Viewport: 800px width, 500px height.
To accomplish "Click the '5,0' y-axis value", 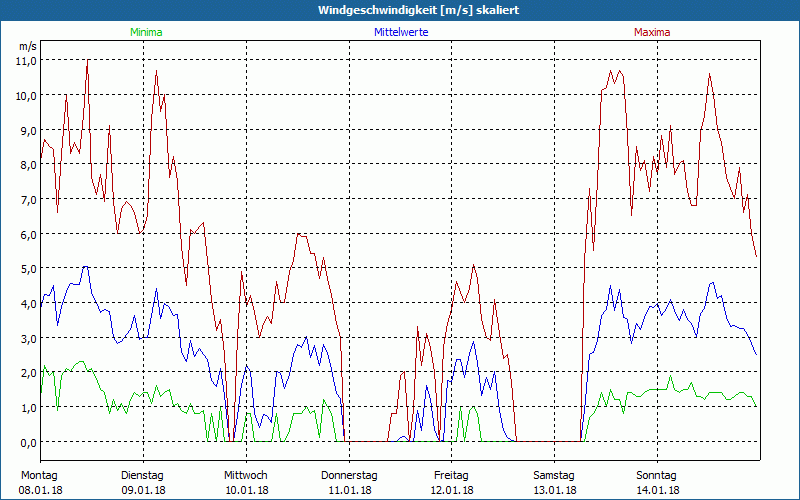I will (x=29, y=269).
